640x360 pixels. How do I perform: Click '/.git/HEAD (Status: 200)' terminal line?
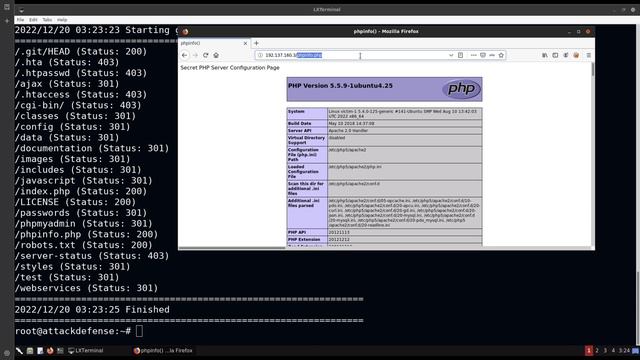coord(81,51)
